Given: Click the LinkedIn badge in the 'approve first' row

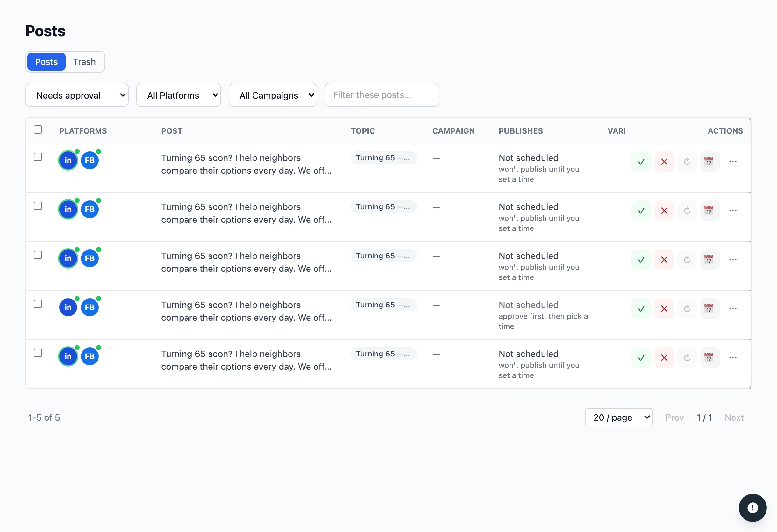Looking at the screenshot, I should (68, 307).
